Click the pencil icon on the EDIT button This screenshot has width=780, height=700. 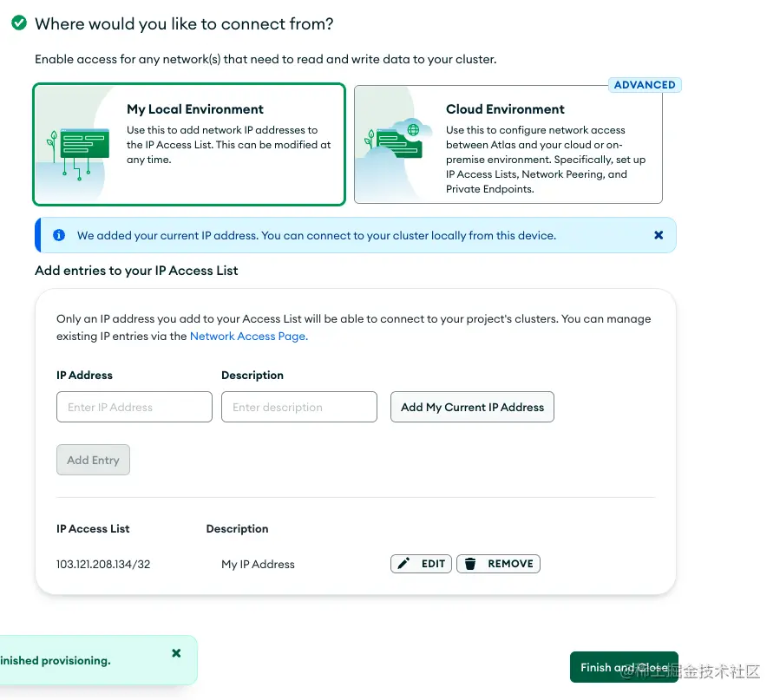click(403, 563)
